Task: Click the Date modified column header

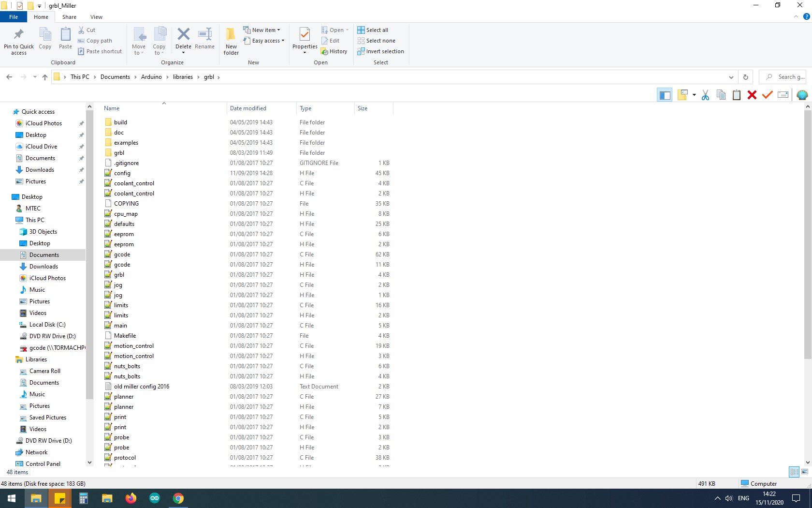Action: [x=248, y=108]
